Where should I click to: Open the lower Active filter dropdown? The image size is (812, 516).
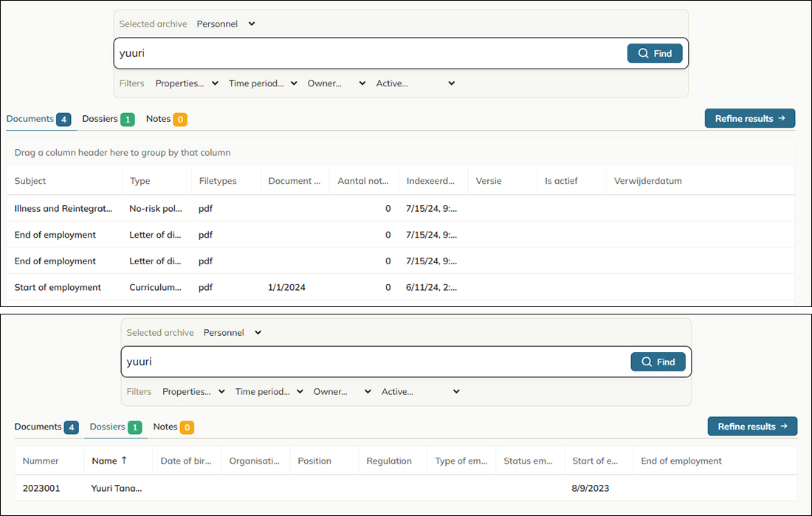pos(421,392)
